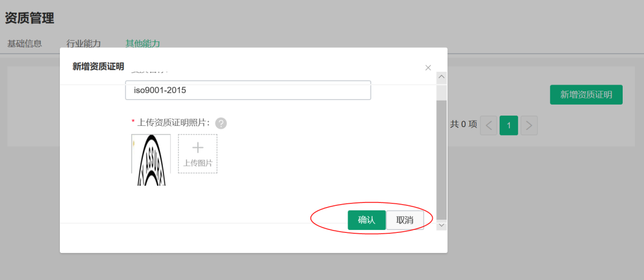The image size is (644, 280).
Task: Confirm with the green 确认 button
Action: [367, 220]
